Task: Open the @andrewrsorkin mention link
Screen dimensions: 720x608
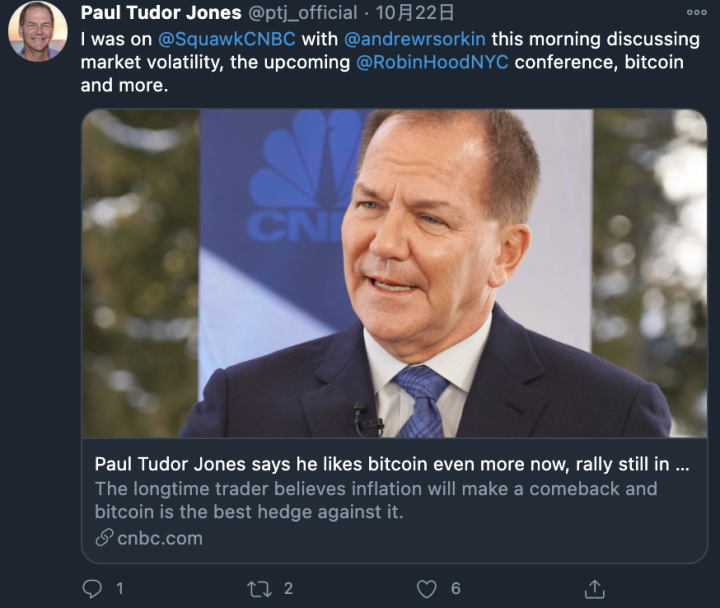Action: 415,39
